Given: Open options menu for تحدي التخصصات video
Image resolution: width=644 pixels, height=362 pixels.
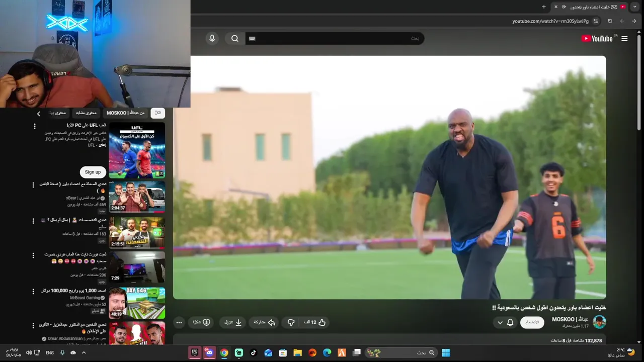Looking at the screenshot, I should 34,221.
